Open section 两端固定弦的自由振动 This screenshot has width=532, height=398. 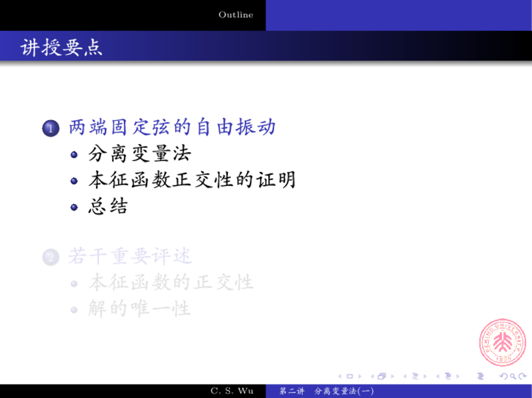pyautogui.click(x=172, y=128)
